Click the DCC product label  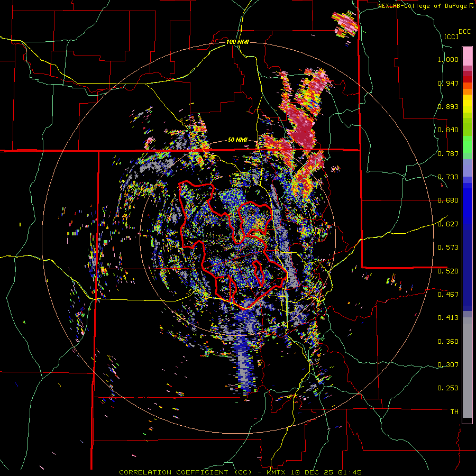coord(465,32)
